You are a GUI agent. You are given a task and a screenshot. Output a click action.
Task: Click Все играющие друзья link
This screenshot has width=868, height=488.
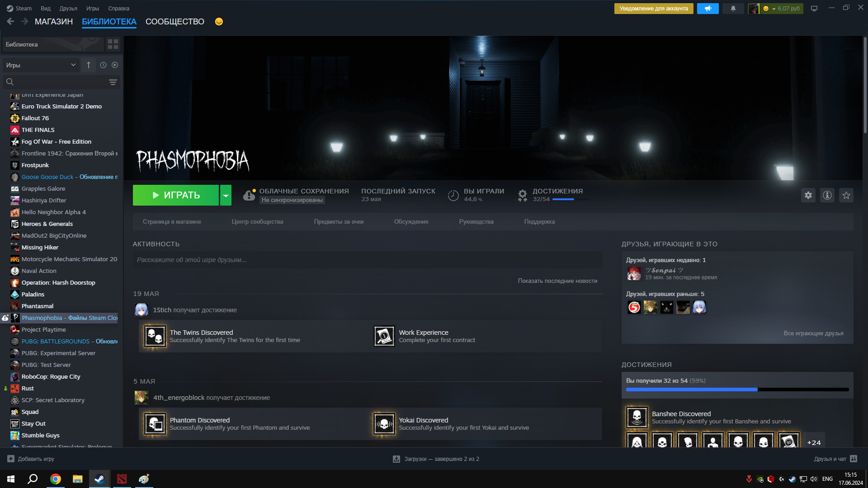(x=813, y=333)
